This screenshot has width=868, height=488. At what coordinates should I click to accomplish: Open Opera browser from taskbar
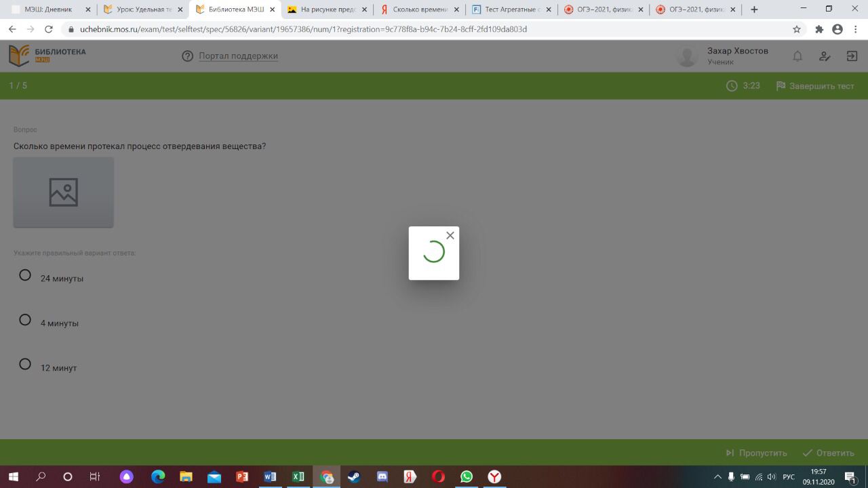(x=438, y=476)
